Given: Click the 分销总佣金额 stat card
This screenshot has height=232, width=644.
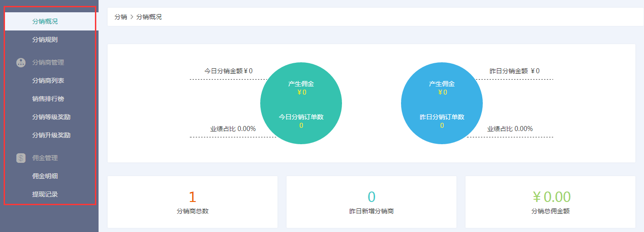Looking at the screenshot, I should tap(550, 202).
